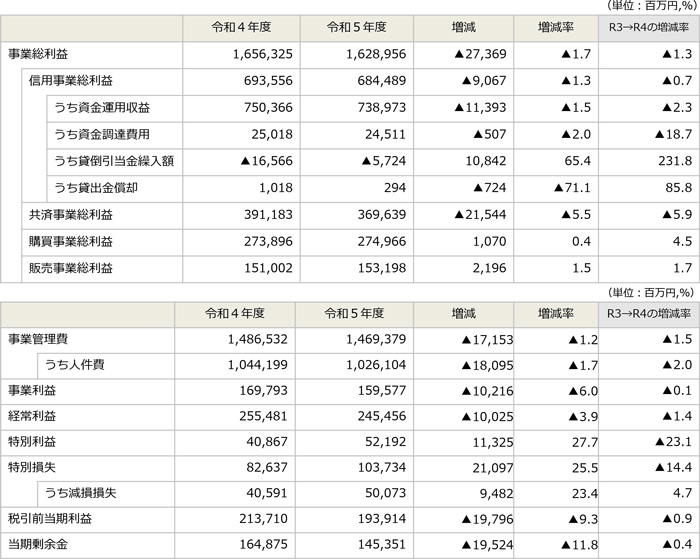Select the value ▲5,724
700x559 pixels.
point(384,161)
